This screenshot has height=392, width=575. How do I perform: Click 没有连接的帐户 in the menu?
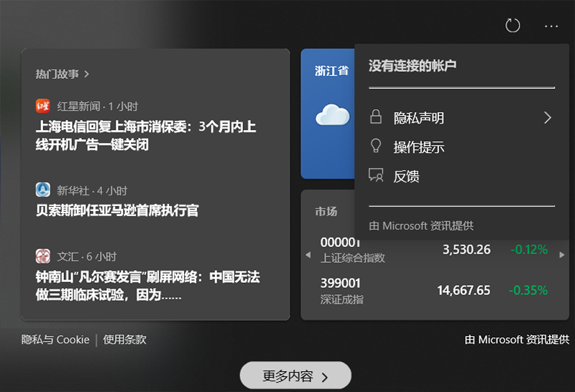pyautogui.click(x=413, y=66)
